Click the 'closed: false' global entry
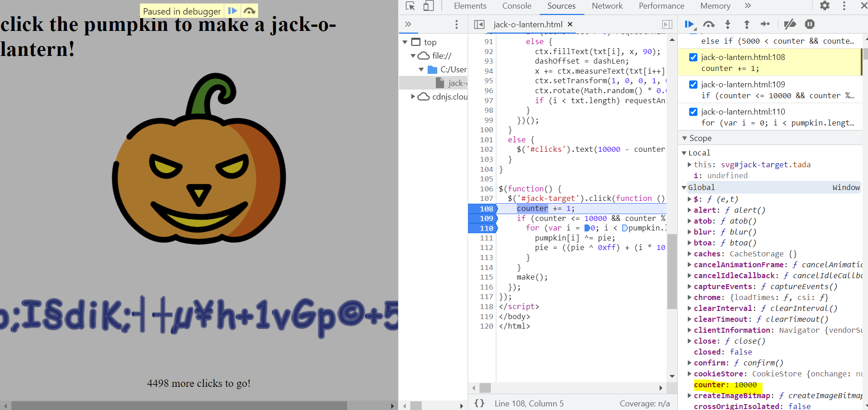This screenshot has height=410, width=868. click(723, 352)
